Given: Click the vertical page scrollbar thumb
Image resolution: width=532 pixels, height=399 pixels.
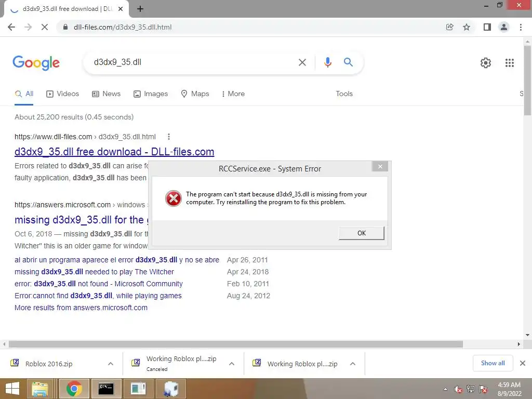Looking at the screenshot, I should click(x=527, y=81).
